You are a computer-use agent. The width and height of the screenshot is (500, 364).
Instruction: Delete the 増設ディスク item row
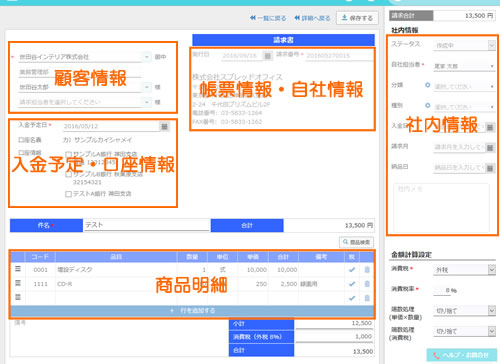367,270
